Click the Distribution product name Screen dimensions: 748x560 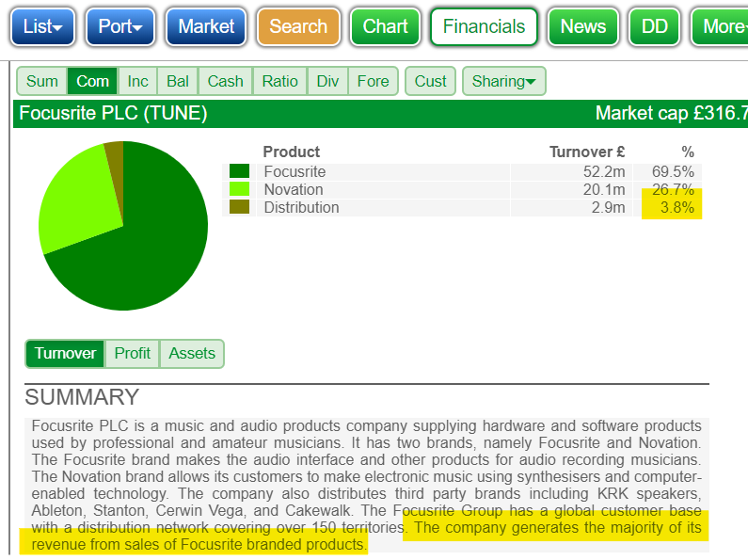(301, 207)
